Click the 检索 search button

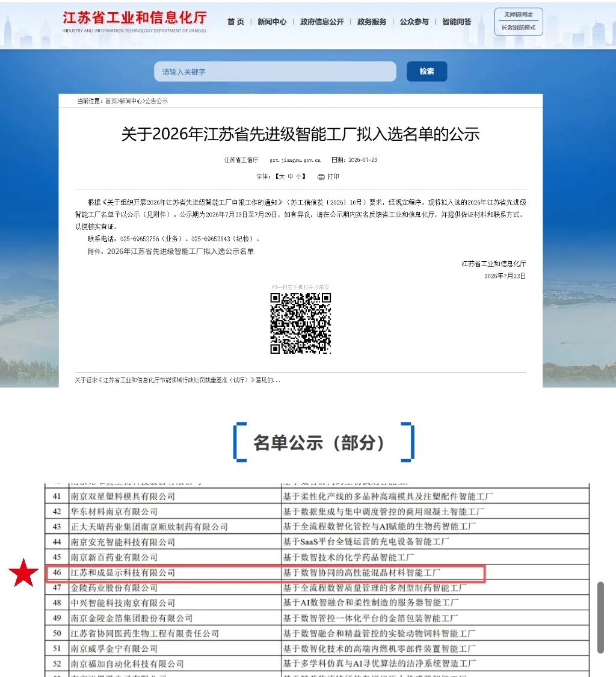(427, 71)
